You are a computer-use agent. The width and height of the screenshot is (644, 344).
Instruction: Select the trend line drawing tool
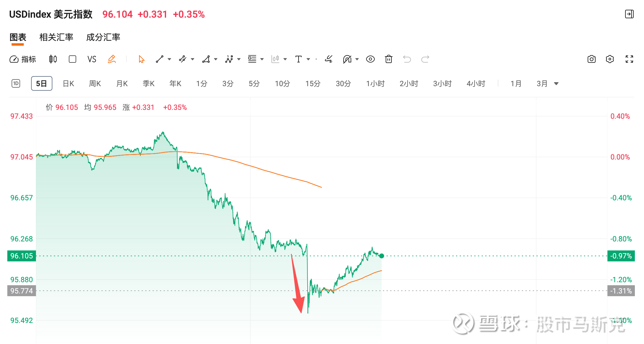[160, 59]
